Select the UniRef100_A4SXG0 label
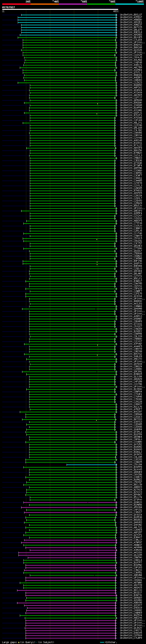Image resolution: width=146 pixels, height=644 pixels. (131, 552)
